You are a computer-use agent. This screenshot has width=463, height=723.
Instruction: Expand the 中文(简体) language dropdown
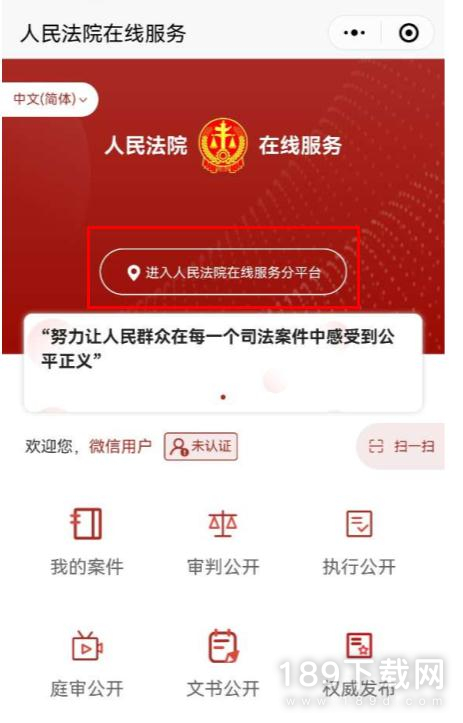click(50, 99)
